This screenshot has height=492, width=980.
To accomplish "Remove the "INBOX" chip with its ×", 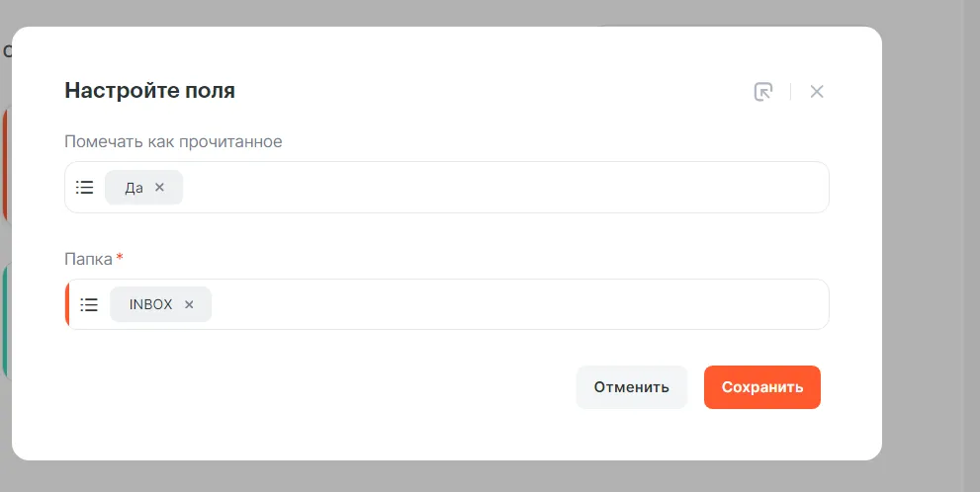I will pos(189,304).
